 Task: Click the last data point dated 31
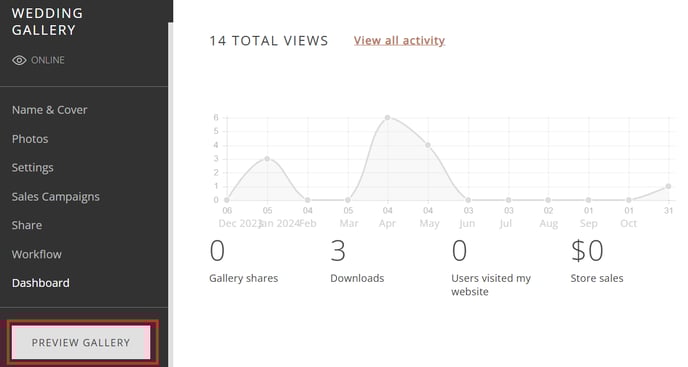point(668,186)
